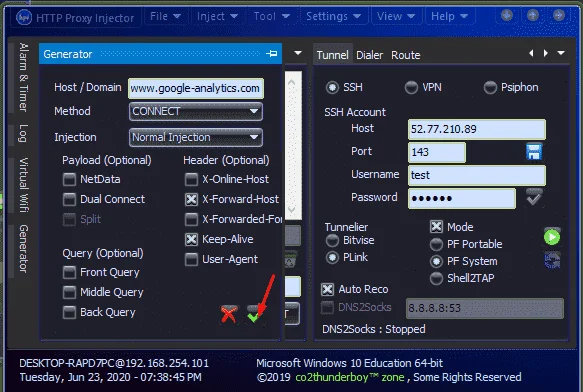Image resolution: width=583 pixels, height=392 pixels.
Task: Open the Injection Normal Injection dropdown
Action: tap(196, 137)
